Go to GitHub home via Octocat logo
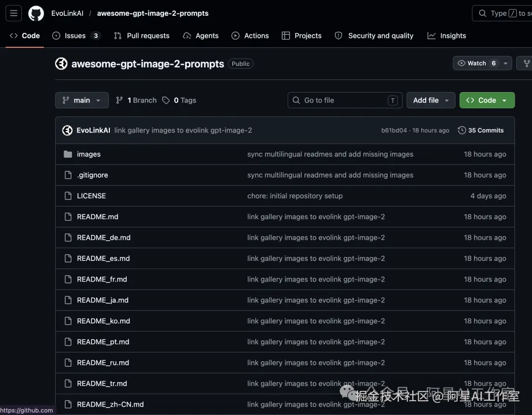The width and height of the screenshot is (532, 415). click(x=36, y=13)
